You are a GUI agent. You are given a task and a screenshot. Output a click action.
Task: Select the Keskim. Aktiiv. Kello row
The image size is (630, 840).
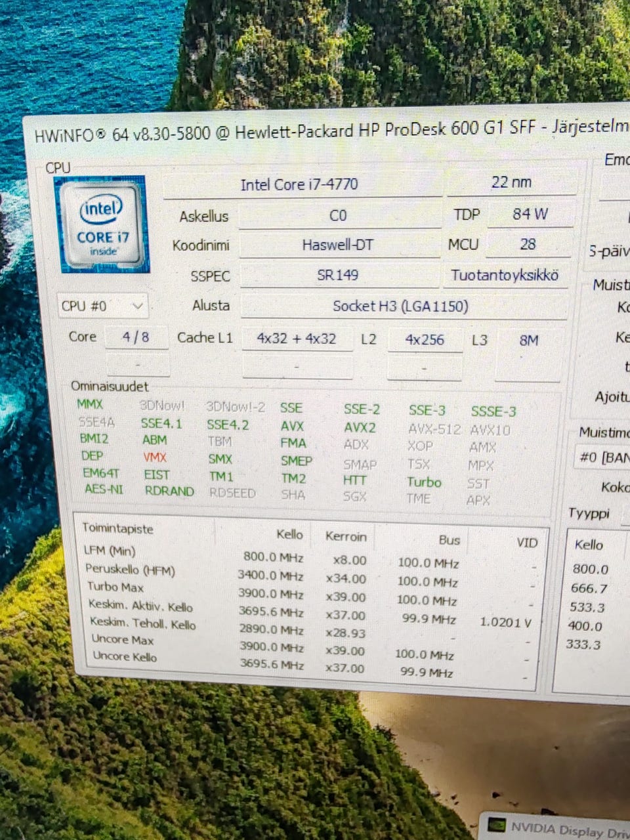click(312, 613)
